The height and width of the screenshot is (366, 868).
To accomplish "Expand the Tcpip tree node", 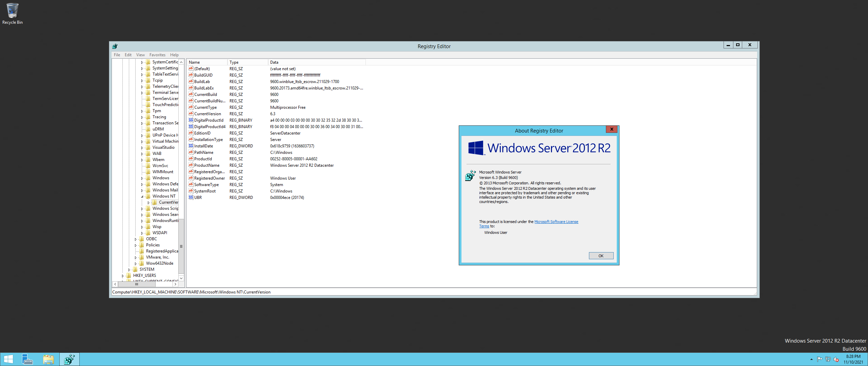I will tap(142, 81).
